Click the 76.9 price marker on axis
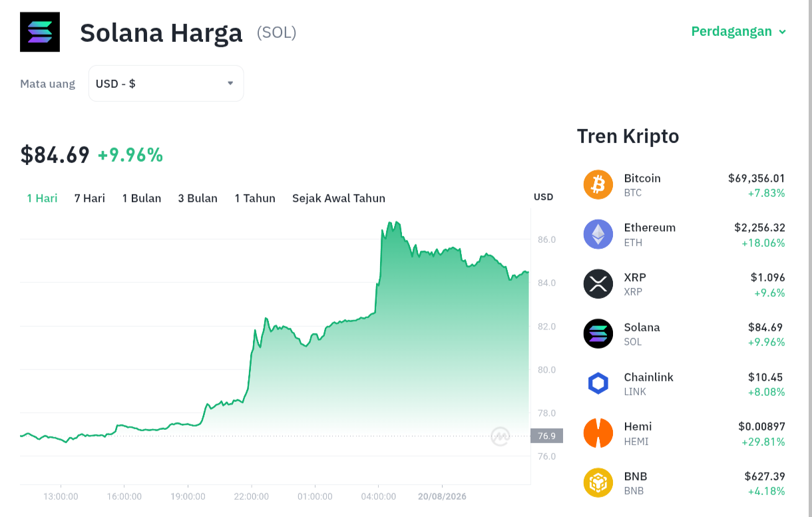The height and width of the screenshot is (517, 812). (x=546, y=436)
